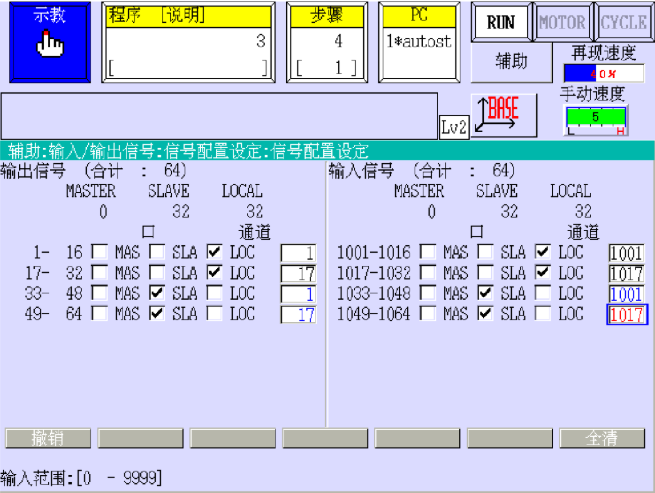
Task: Uncheck LOC for output signals 1-16
Action: click(x=214, y=252)
